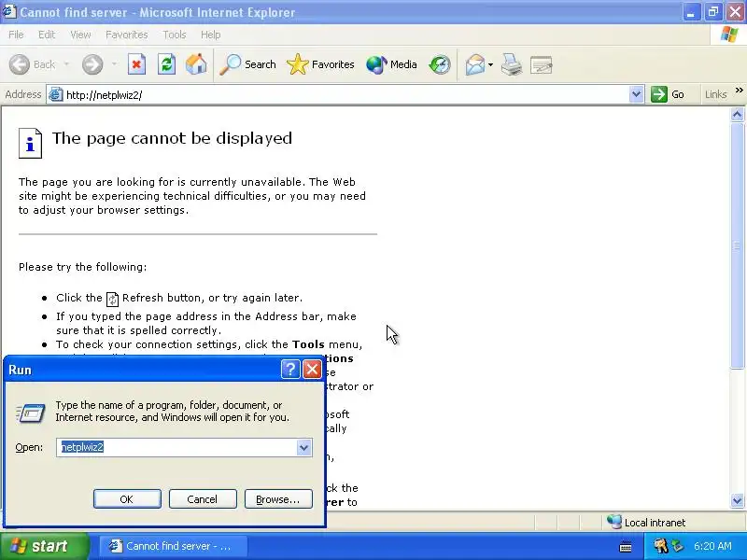Expand the Forward history dropdown arrow
Viewport: 747px width, 560px height.
pos(114,64)
